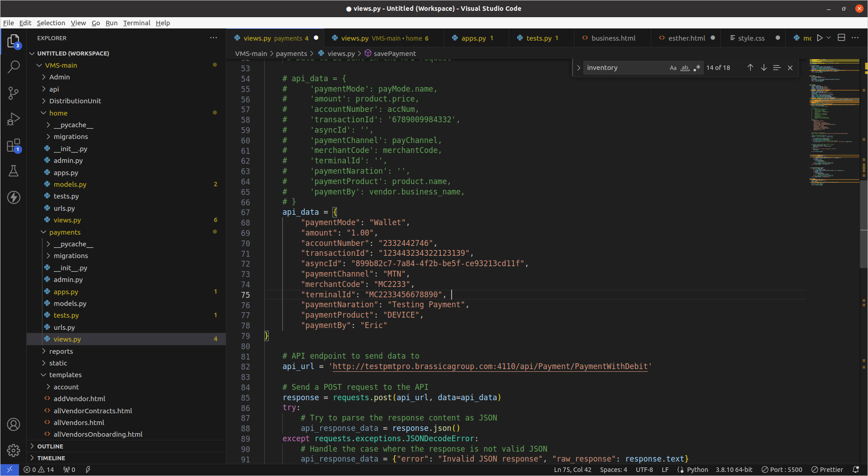Image resolution: width=868 pixels, height=476 pixels.
Task: Expand the TIMELINE section
Action: click(126, 458)
